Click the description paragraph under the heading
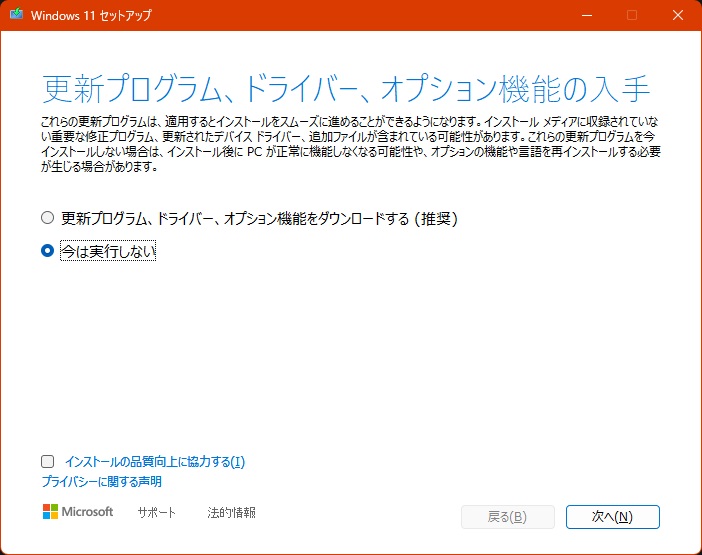 pos(350,144)
